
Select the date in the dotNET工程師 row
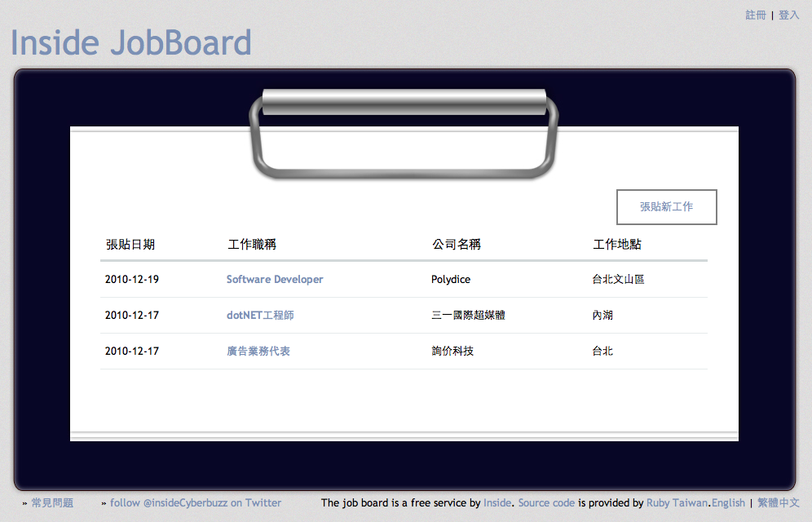(x=132, y=315)
